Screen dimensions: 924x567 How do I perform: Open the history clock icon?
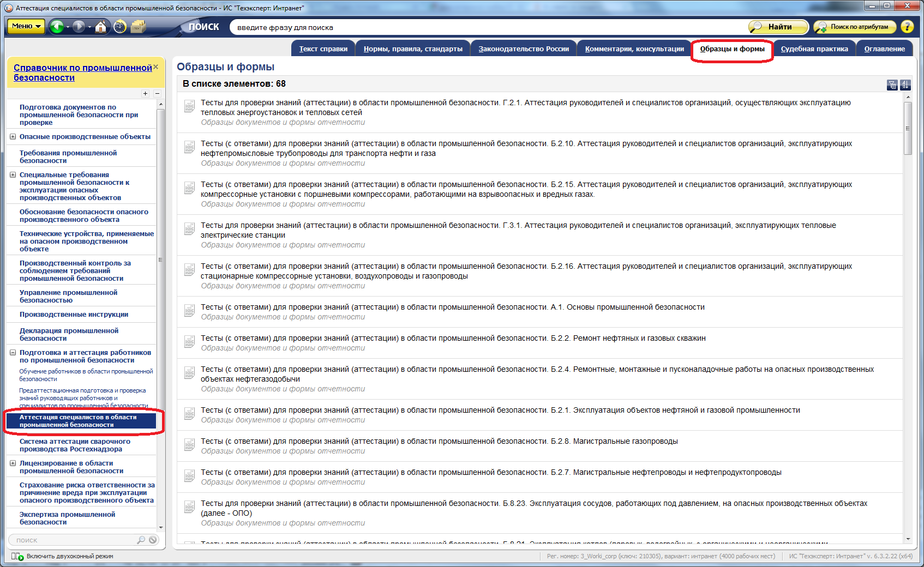coord(120,26)
